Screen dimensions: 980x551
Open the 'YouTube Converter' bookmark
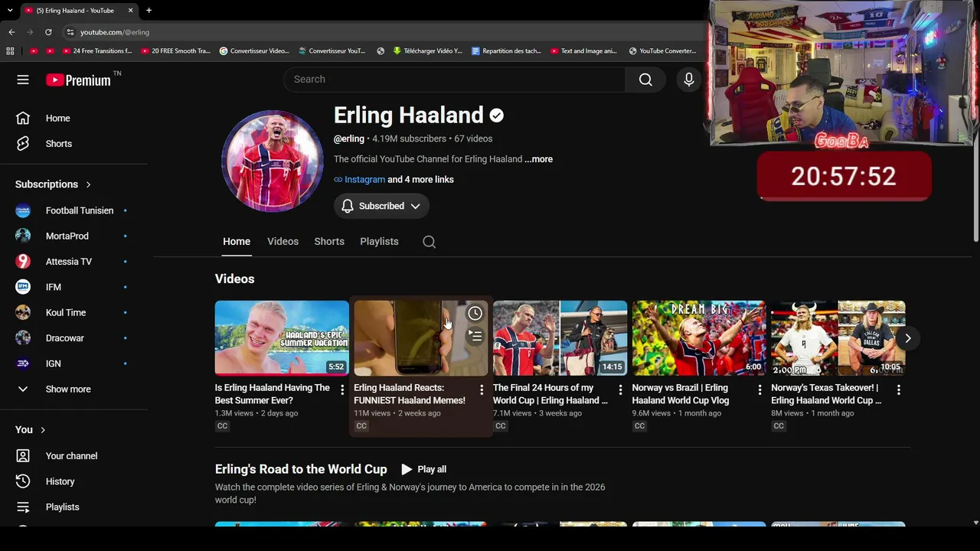pos(662,51)
